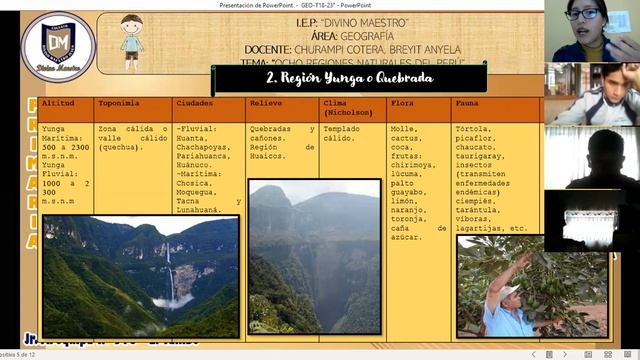The width and height of the screenshot is (640, 360).
Task: Click the cartoon boy illustration in header
Action: (x=132, y=42)
